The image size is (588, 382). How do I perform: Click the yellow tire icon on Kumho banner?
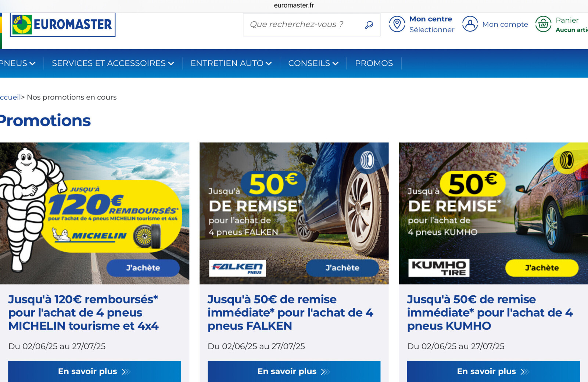click(x=567, y=160)
